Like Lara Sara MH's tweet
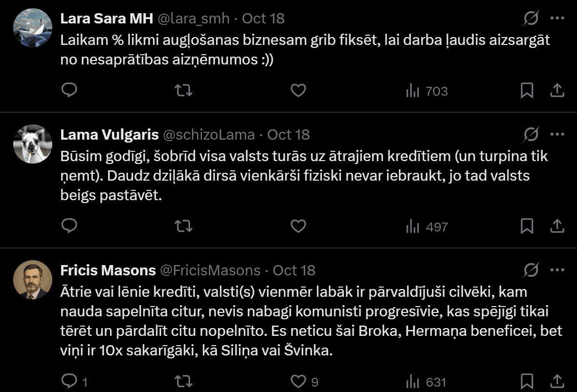This screenshot has height=392, width=577. pyautogui.click(x=298, y=91)
